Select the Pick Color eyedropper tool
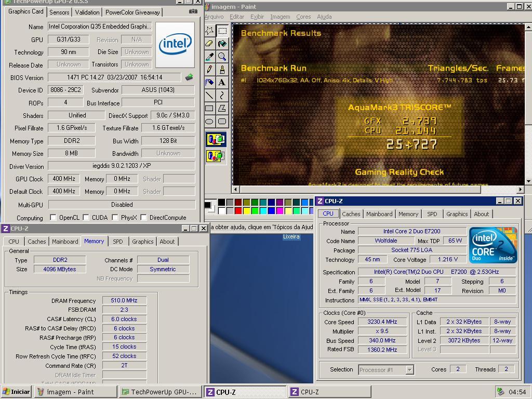Screen dimensions: 532x399 (x=210, y=56)
